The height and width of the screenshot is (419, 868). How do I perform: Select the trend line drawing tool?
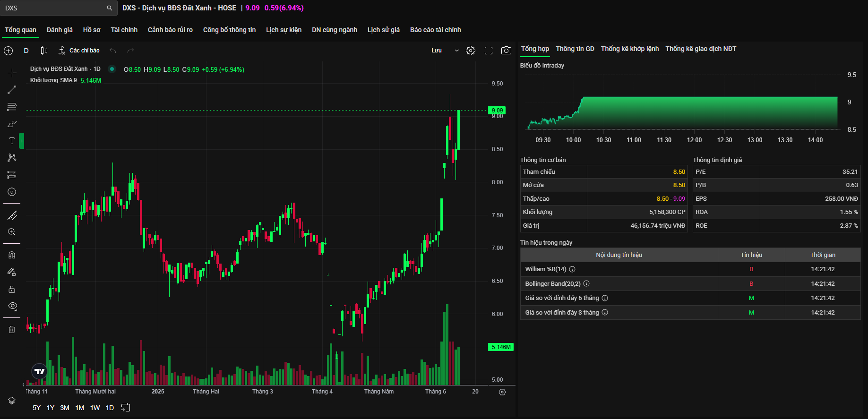point(12,90)
